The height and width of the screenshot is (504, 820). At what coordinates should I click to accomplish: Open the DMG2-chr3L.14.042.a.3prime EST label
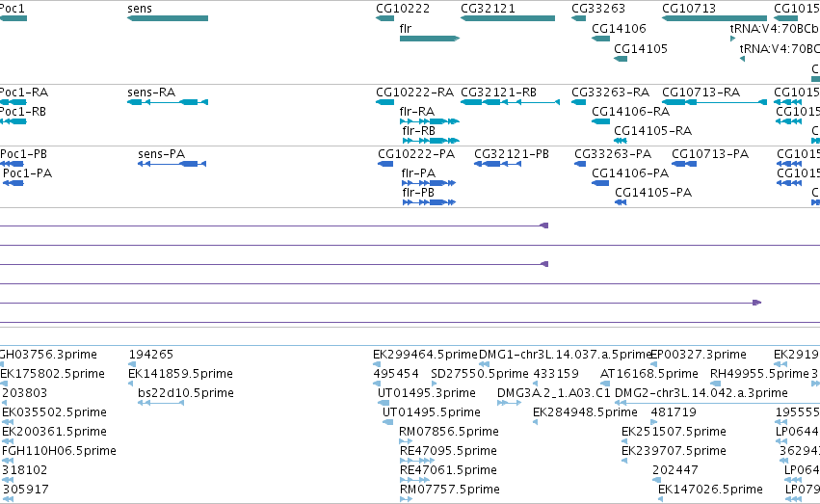click(701, 393)
